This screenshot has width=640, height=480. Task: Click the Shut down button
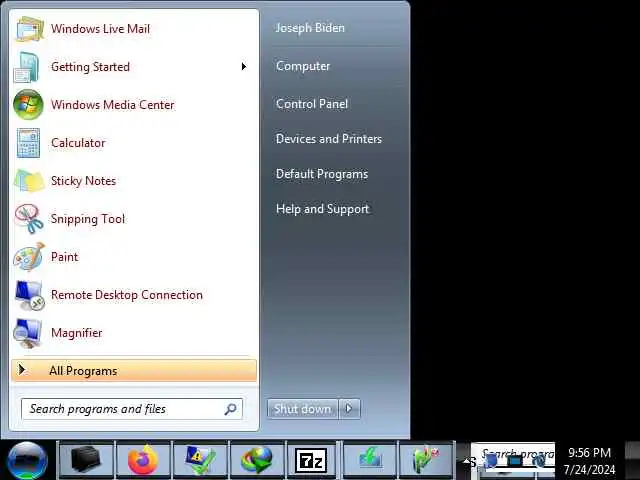[302, 409]
